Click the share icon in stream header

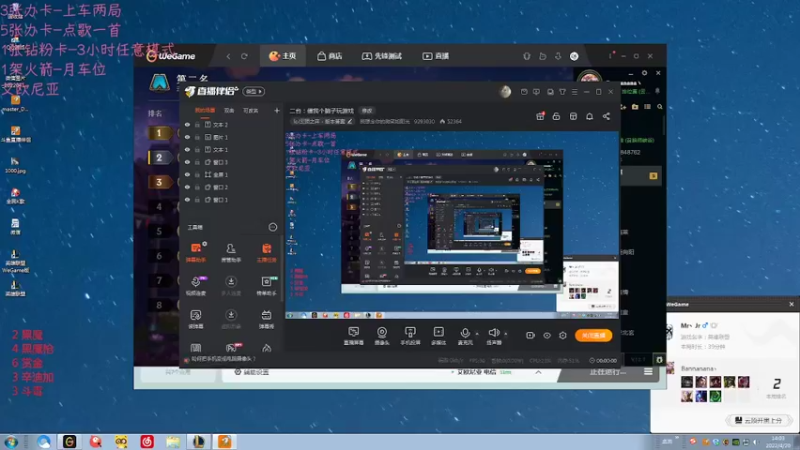606,116
